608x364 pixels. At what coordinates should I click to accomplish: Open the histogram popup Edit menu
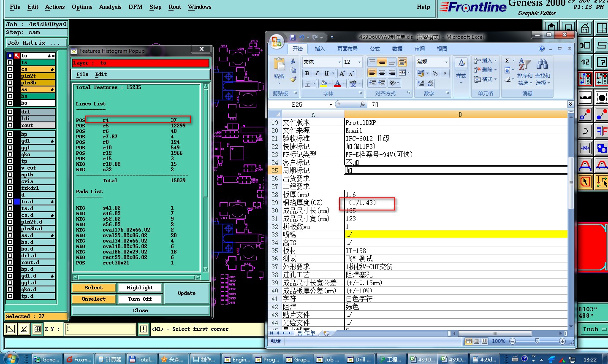(101, 74)
